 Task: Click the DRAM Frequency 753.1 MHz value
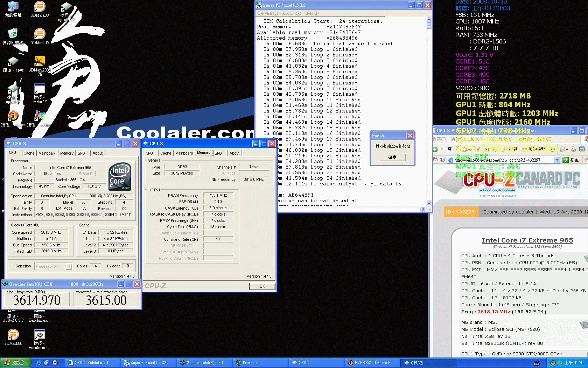[218, 195]
